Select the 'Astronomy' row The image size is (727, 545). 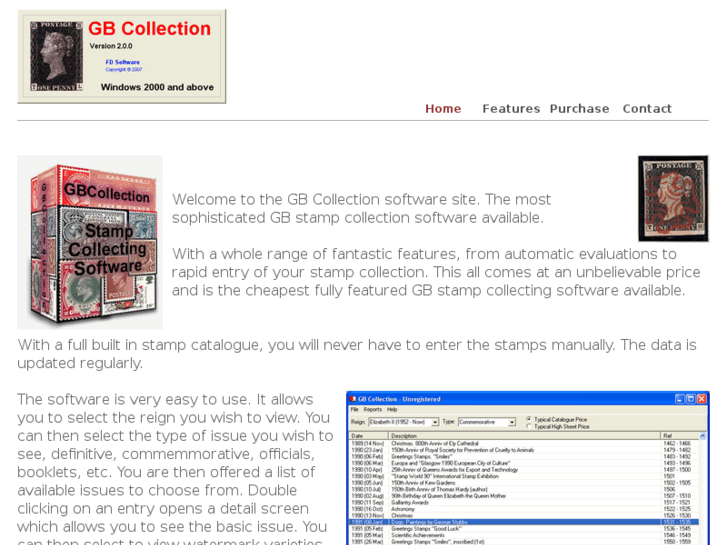(524, 509)
